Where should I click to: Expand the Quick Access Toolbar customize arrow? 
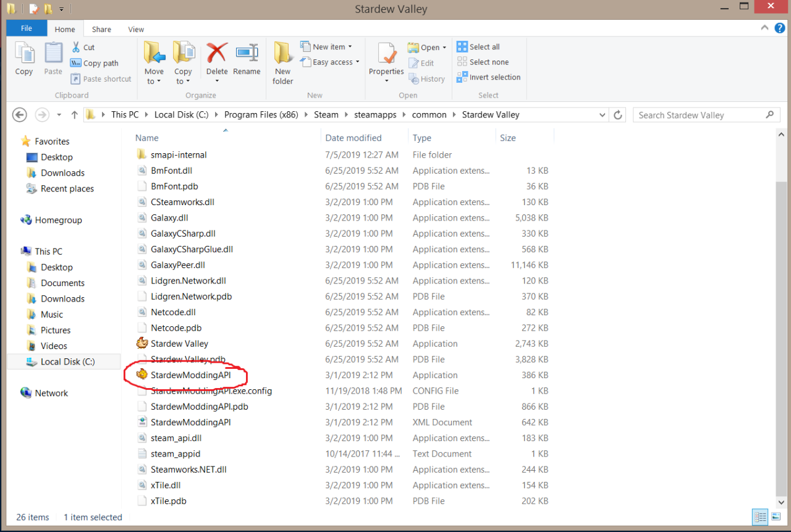coord(62,9)
